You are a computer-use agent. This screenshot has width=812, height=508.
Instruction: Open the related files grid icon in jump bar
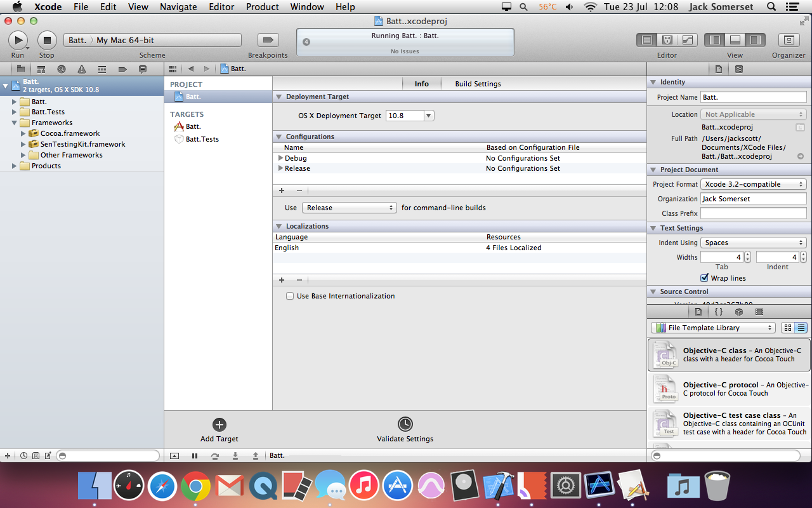(x=173, y=69)
